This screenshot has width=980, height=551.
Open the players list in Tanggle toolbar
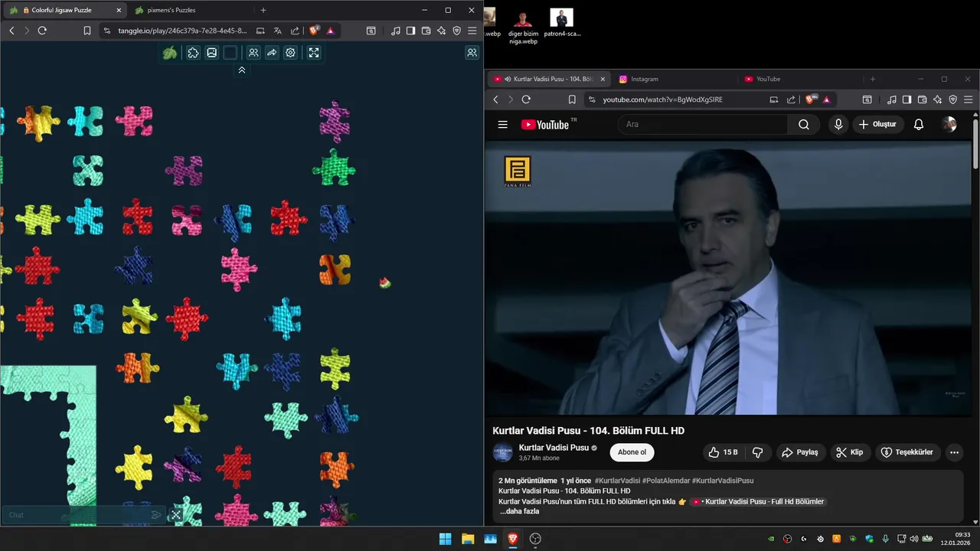click(253, 53)
